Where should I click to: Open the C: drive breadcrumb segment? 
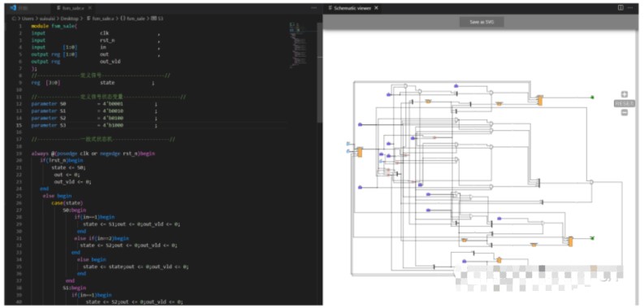click(15, 19)
